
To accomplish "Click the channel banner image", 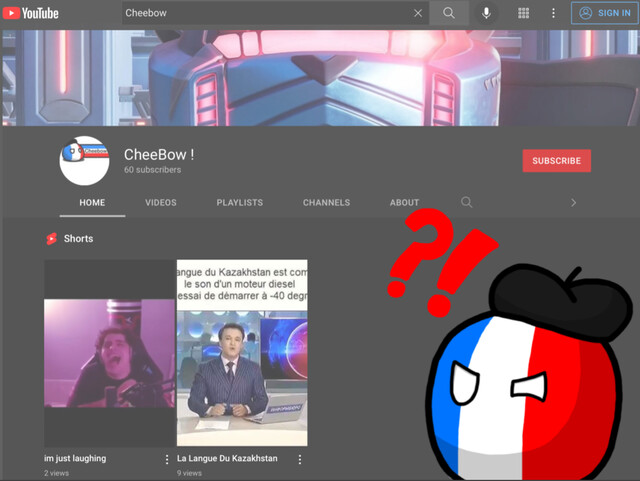I will tap(320, 78).
